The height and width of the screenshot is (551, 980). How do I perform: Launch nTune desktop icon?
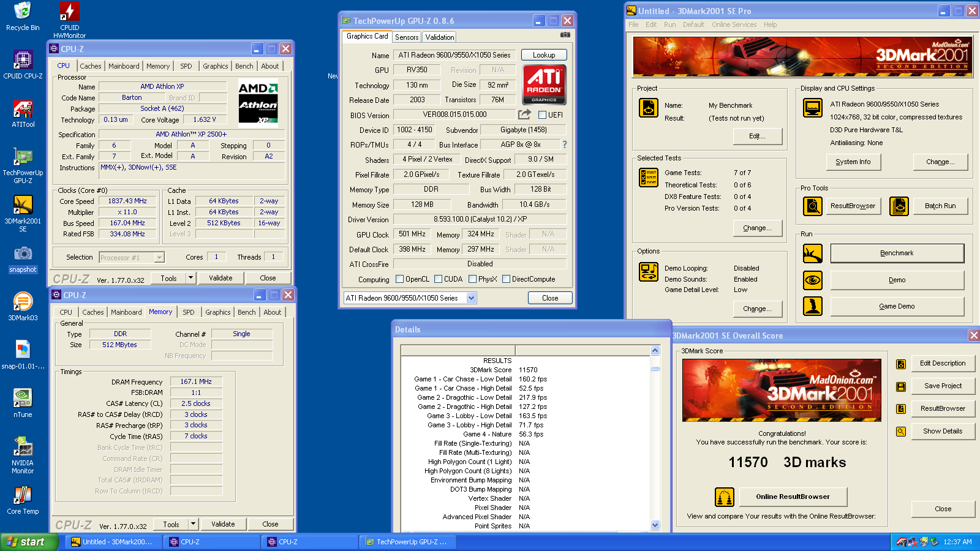point(23,403)
